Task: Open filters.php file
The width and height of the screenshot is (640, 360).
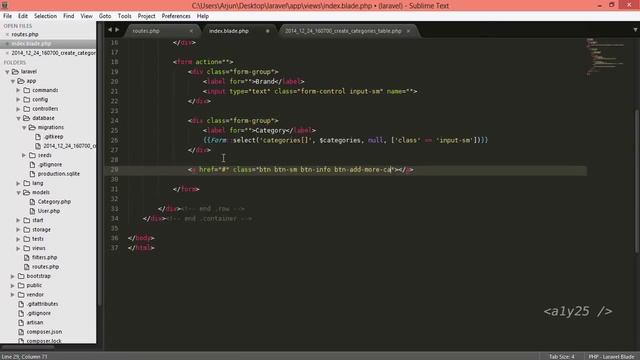Action: point(44,258)
